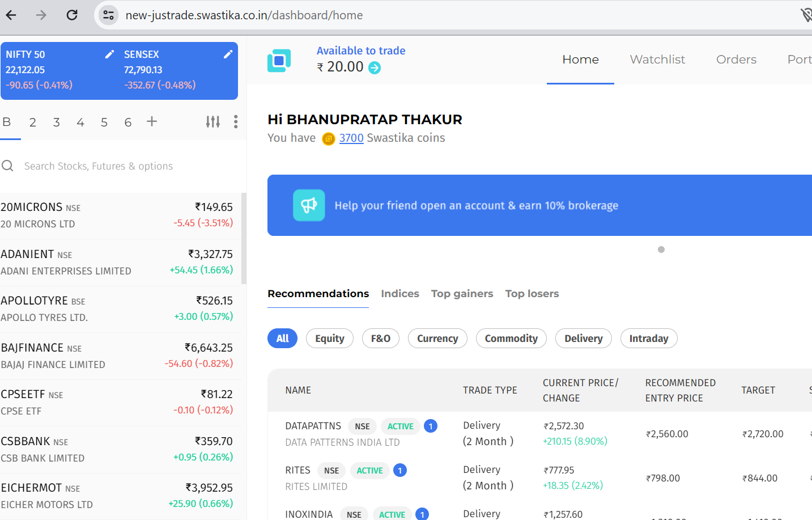Reload the Swastika dashboard page
The width and height of the screenshot is (812, 520).
pos(72,15)
